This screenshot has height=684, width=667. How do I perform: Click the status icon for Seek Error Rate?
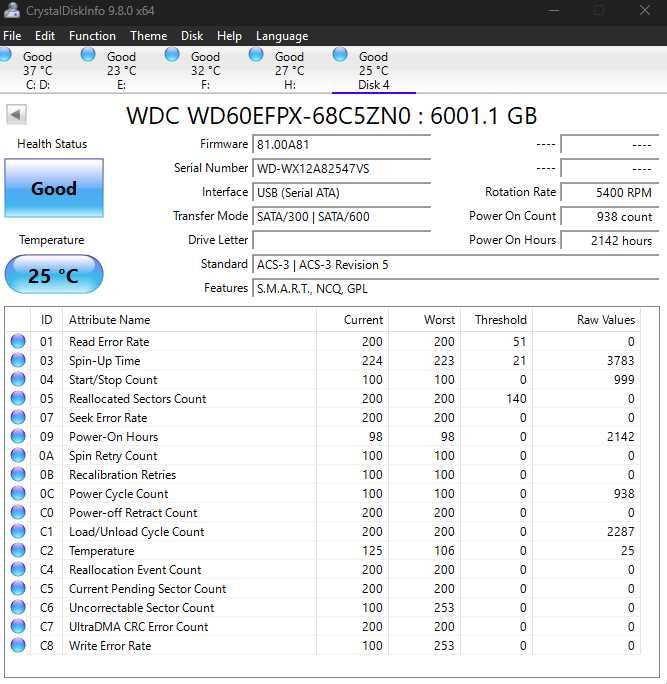[18, 417]
